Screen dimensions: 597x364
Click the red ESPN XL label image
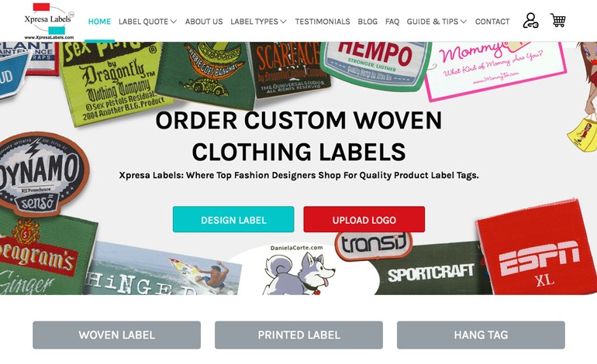pos(537,249)
